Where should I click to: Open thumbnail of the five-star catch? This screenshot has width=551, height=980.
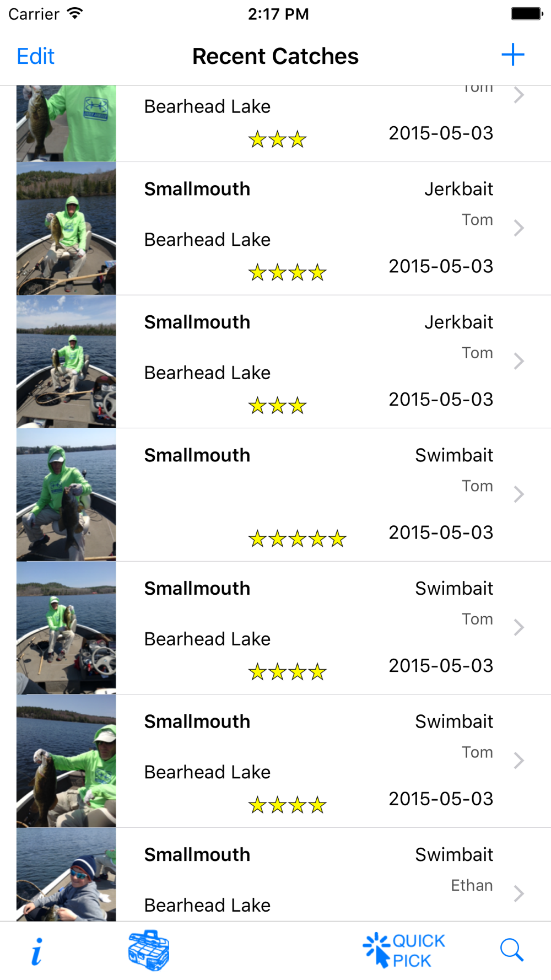[x=66, y=495]
